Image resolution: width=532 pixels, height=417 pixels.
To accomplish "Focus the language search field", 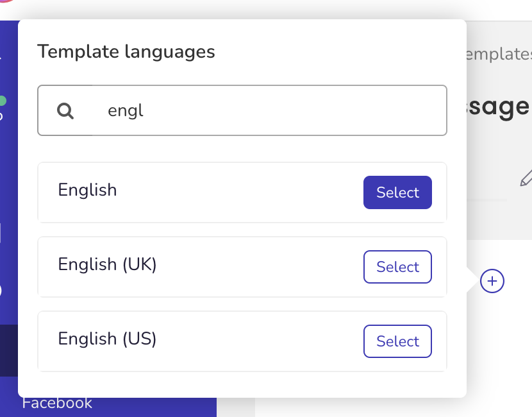I will 242,110.
